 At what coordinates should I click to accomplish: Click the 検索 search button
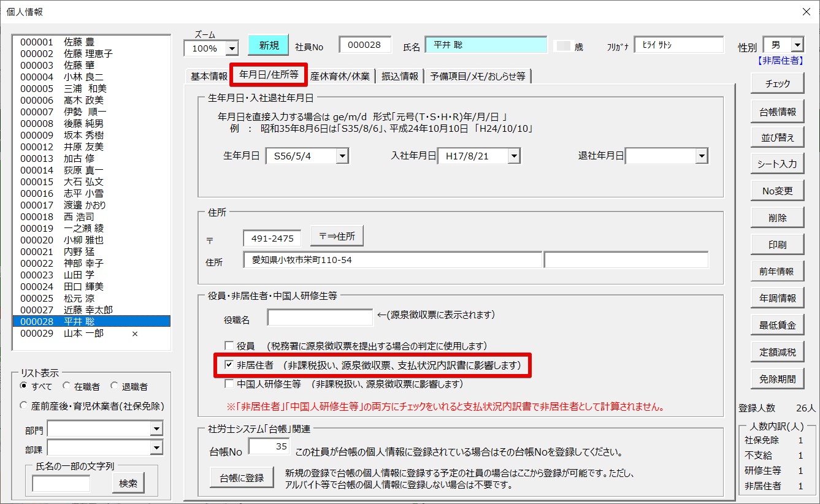[x=128, y=483]
